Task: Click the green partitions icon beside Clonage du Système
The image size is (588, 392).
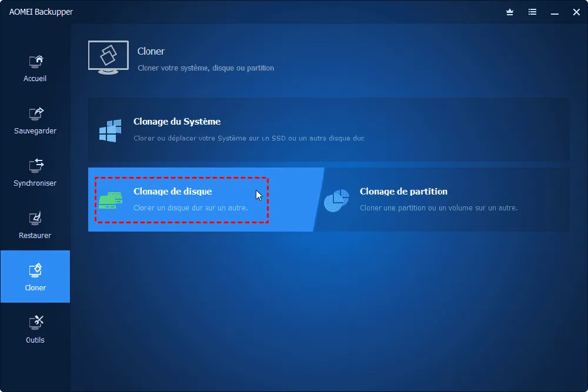Action: coord(110,129)
